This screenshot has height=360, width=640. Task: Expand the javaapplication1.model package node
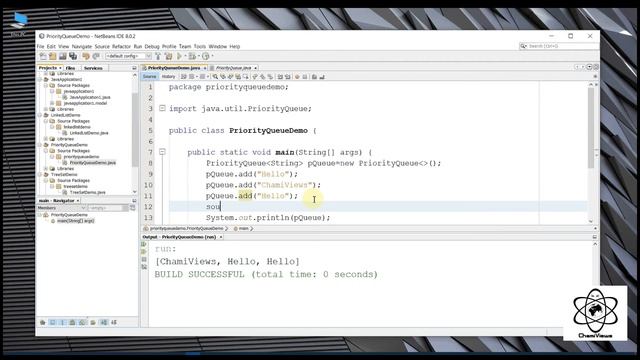(52, 103)
